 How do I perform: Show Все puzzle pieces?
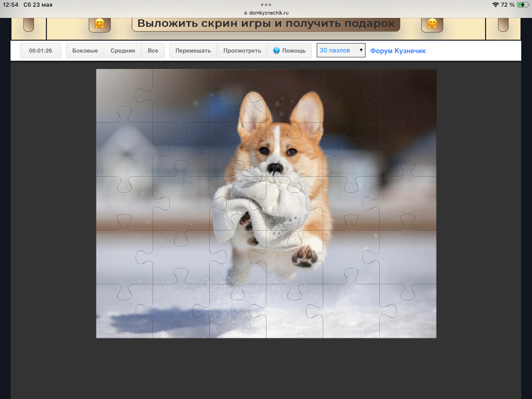[x=153, y=50]
